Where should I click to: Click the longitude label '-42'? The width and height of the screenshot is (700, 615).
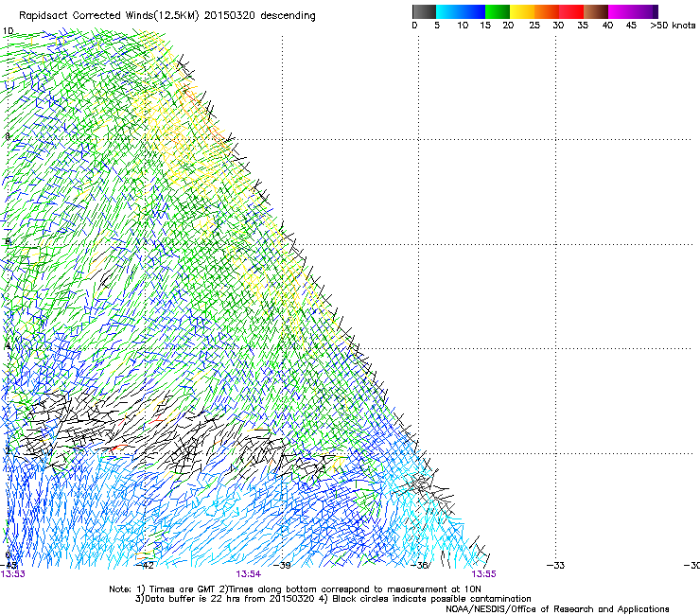[144, 566]
